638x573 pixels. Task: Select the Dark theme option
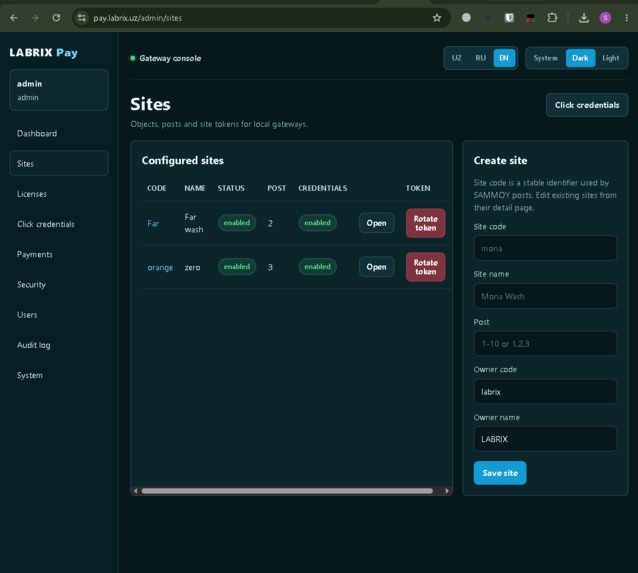(x=580, y=58)
